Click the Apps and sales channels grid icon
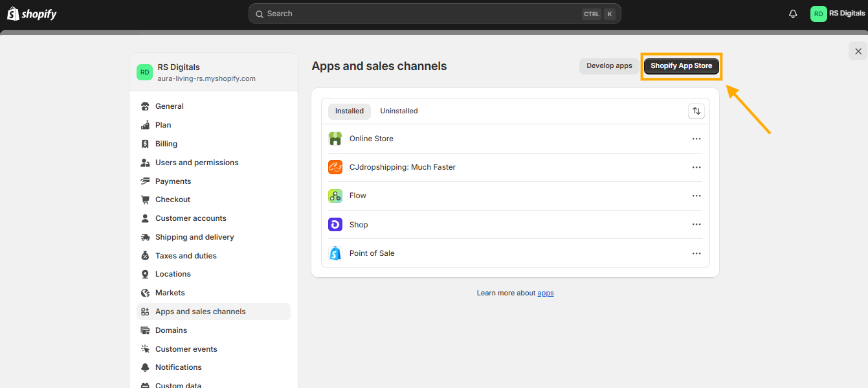 click(x=145, y=312)
